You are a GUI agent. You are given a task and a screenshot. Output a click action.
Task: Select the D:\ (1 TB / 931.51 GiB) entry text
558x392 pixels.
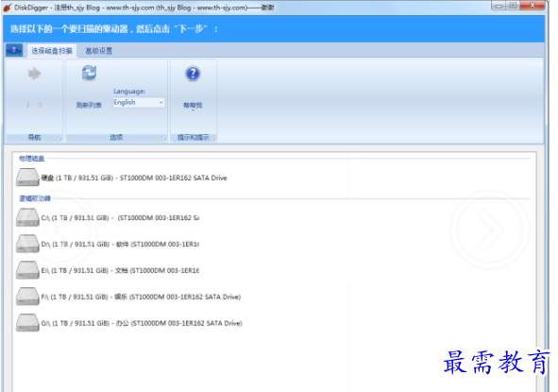(x=120, y=245)
